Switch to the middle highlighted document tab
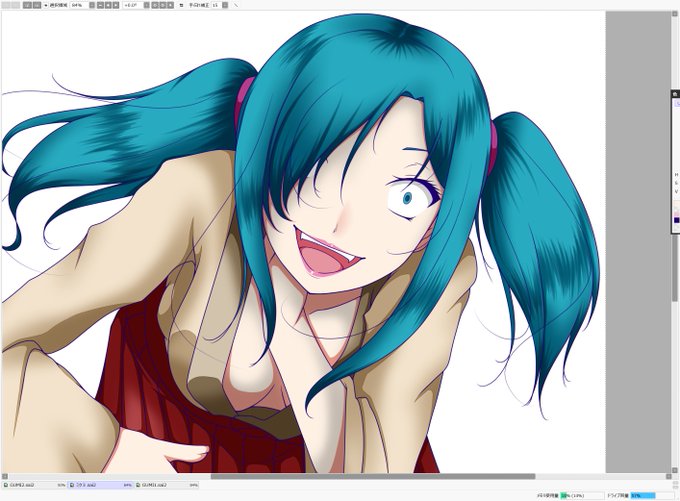The width and height of the screenshot is (680, 501). (x=100, y=485)
